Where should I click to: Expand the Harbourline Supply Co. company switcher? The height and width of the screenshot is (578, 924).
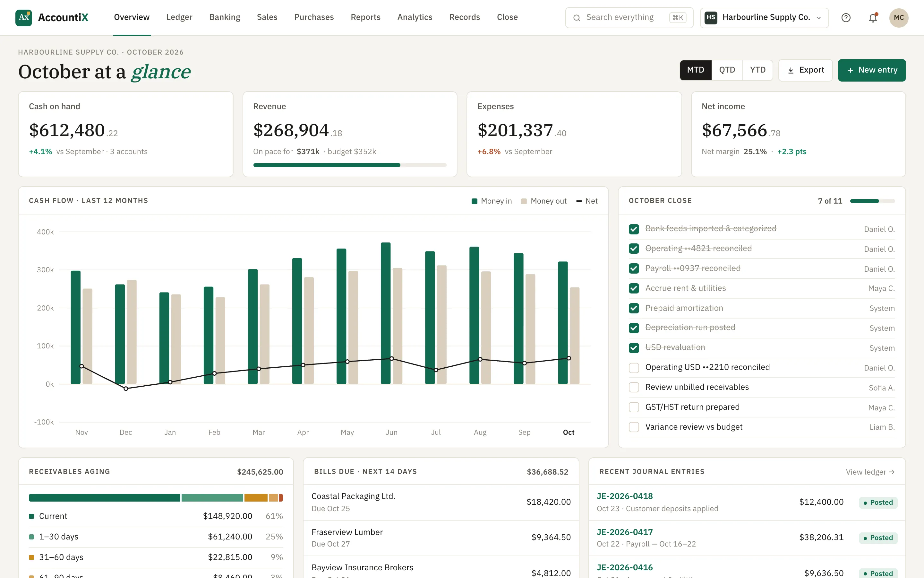click(x=764, y=18)
